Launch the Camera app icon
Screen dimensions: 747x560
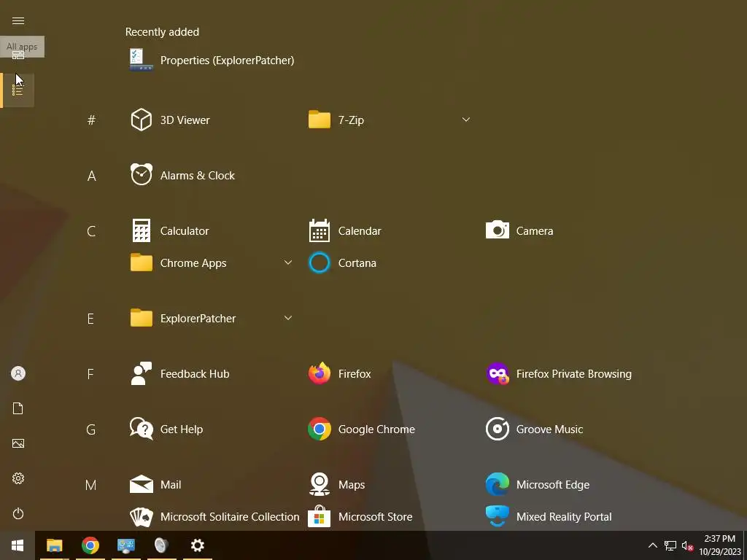click(x=497, y=230)
